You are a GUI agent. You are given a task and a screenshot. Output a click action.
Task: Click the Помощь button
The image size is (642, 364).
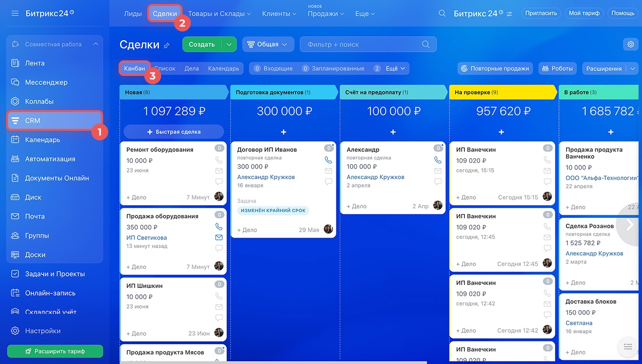(x=623, y=13)
